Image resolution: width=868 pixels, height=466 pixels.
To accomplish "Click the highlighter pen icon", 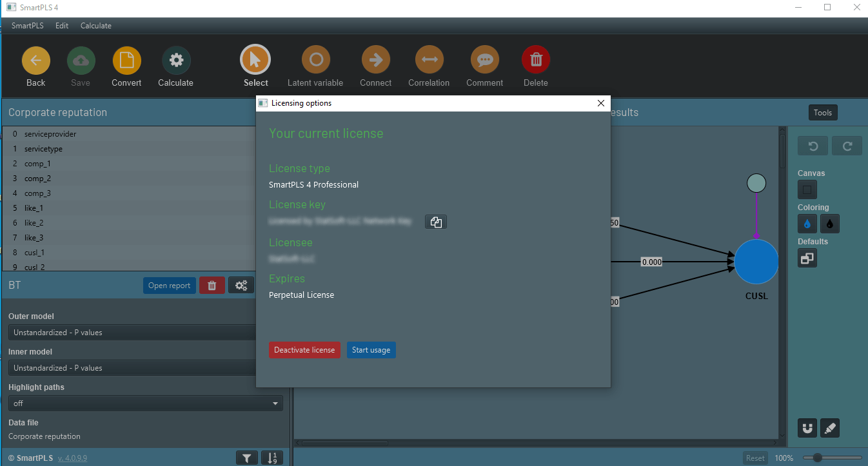I will 830,428.
